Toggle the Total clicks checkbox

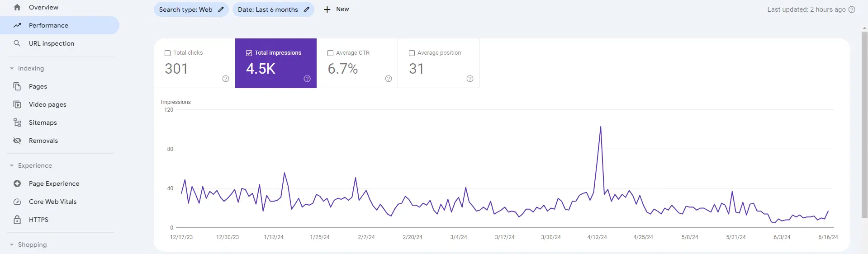(168, 53)
